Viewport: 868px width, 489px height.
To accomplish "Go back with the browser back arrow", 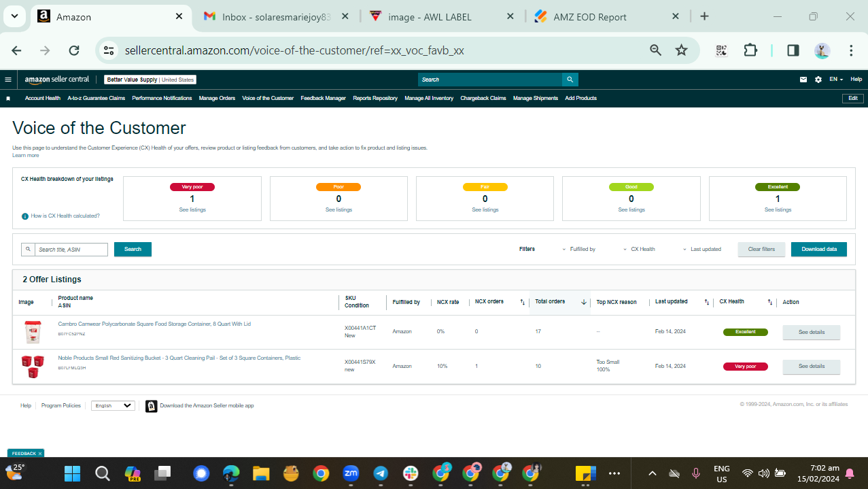I will (17, 50).
